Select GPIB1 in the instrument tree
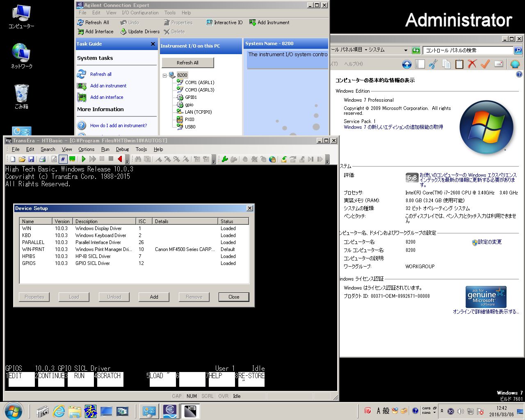 (191, 97)
